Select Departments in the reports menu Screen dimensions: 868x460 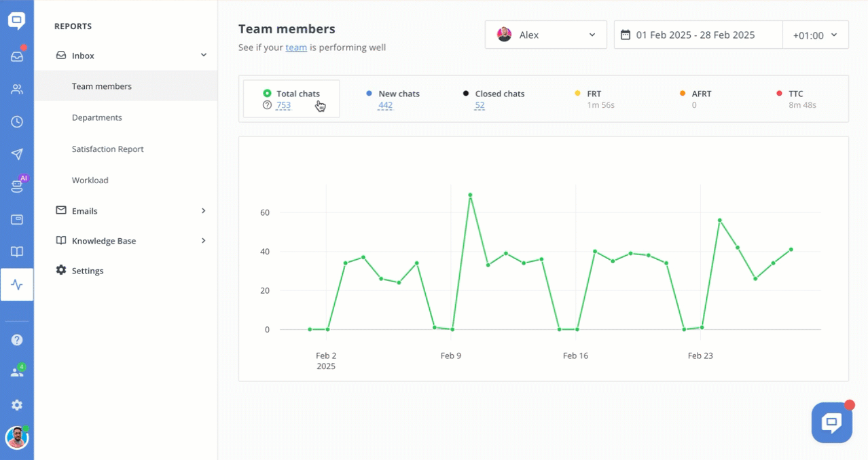[x=97, y=117]
